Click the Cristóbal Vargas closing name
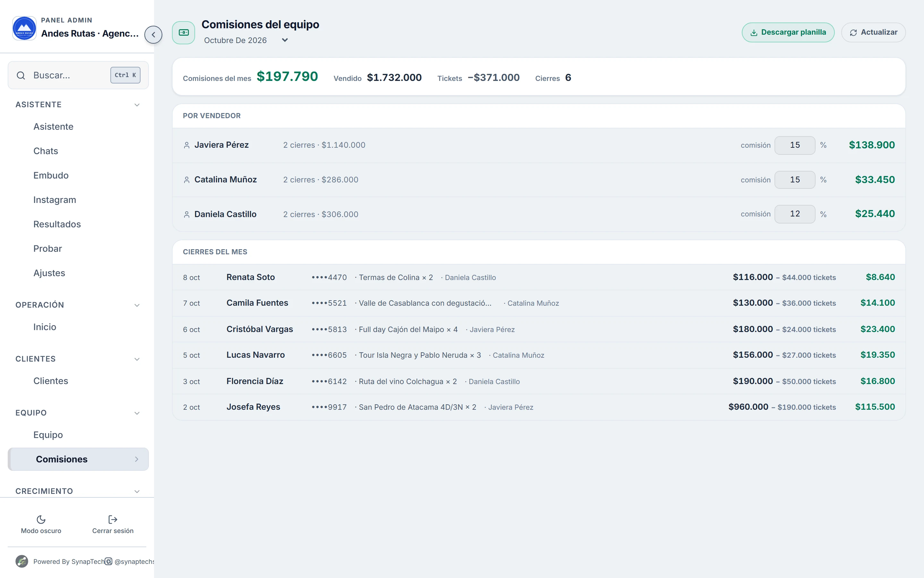The width and height of the screenshot is (924, 578). (260, 329)
